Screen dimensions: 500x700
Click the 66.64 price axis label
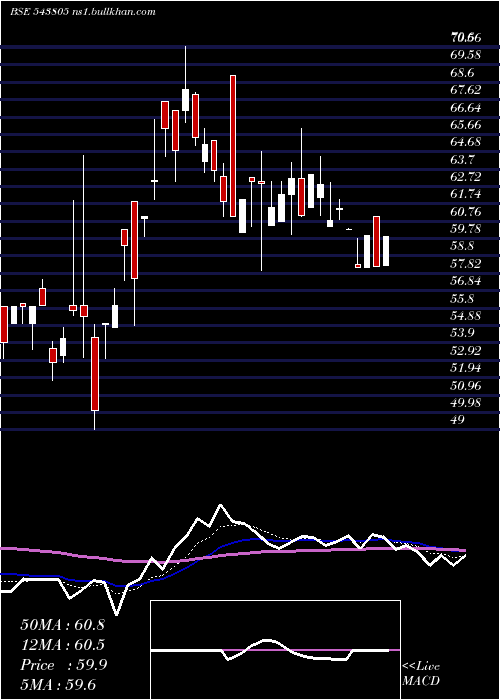click(466, 108)
